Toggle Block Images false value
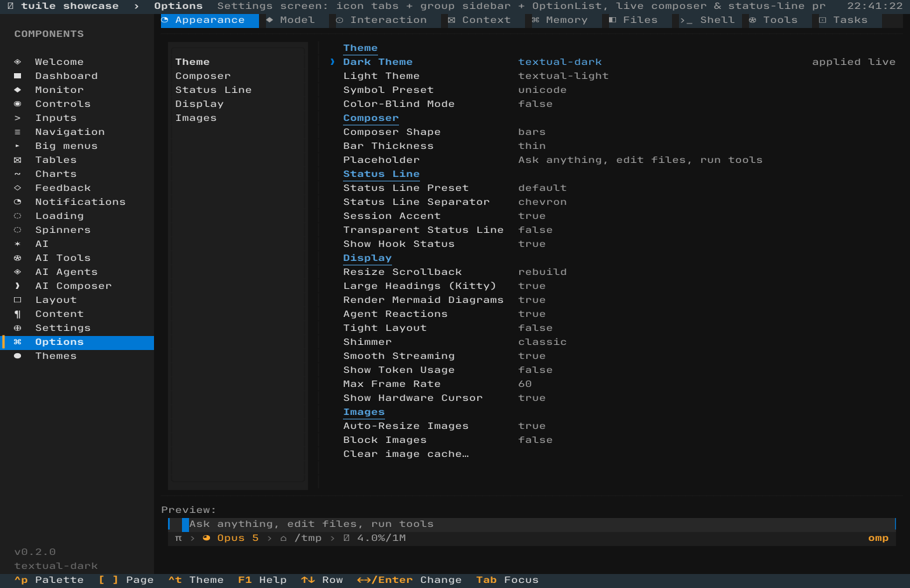 [x=535, y=440]
